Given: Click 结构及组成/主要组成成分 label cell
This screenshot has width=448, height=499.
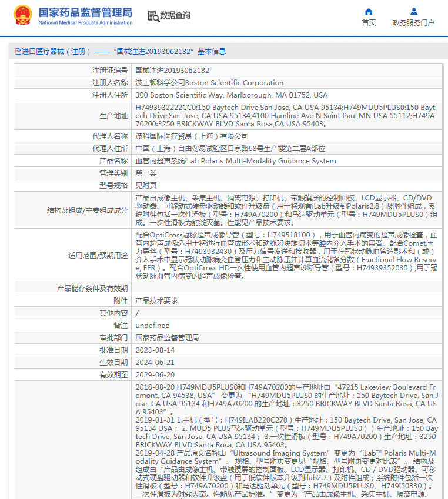Looking at the screenshot, I should tap(73, 210).
